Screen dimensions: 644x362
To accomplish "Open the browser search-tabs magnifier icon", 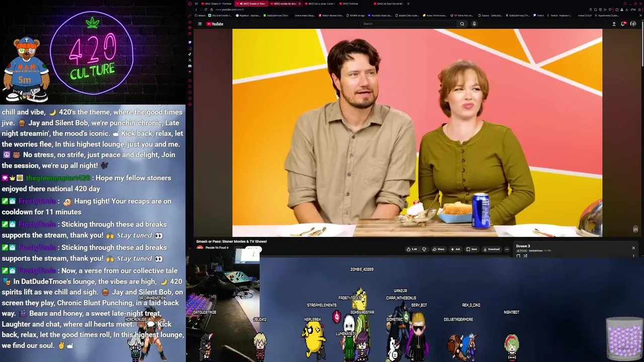I will pyautogui.click(x=625, y=4).
